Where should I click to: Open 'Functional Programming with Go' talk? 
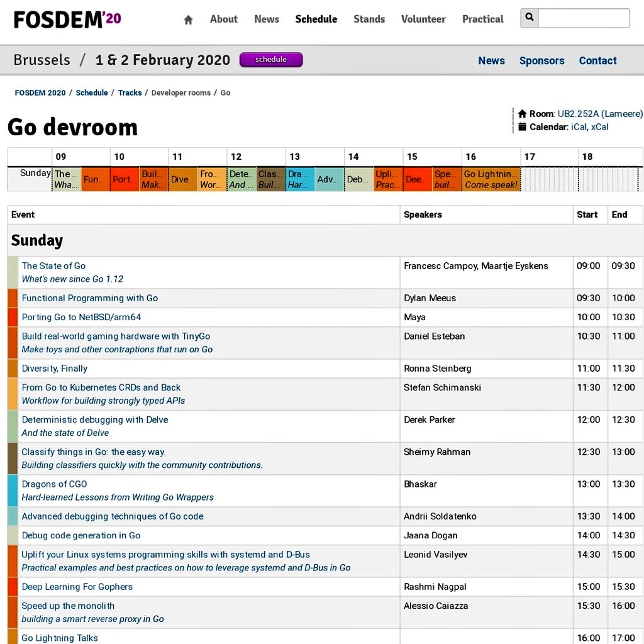click(89, 298)
